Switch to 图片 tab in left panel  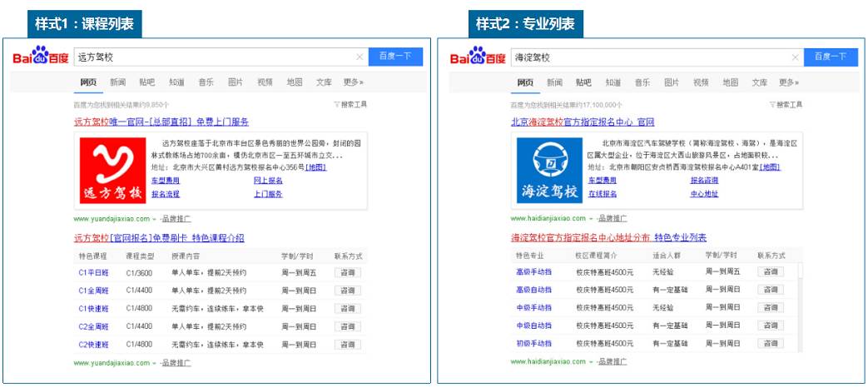click(x=236, y=82)
